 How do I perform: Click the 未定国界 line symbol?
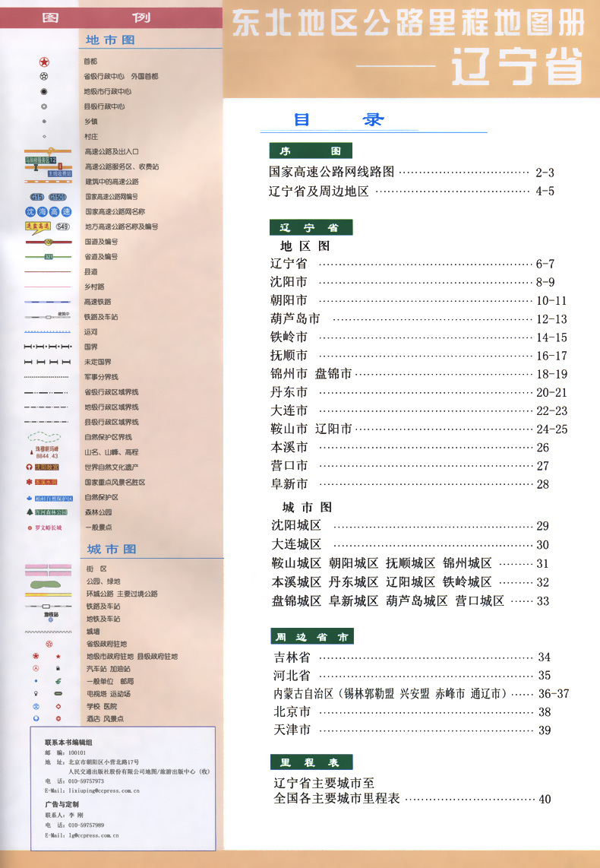(x=48, y=362)
